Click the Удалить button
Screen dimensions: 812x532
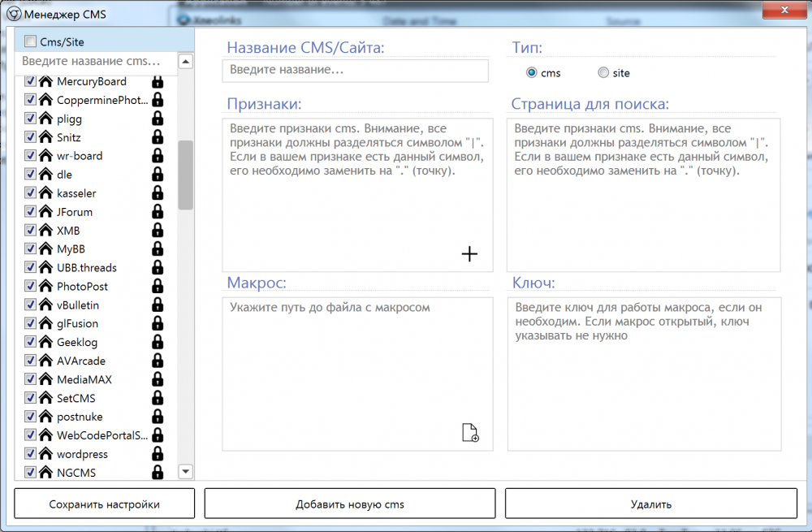coord(651,504)
